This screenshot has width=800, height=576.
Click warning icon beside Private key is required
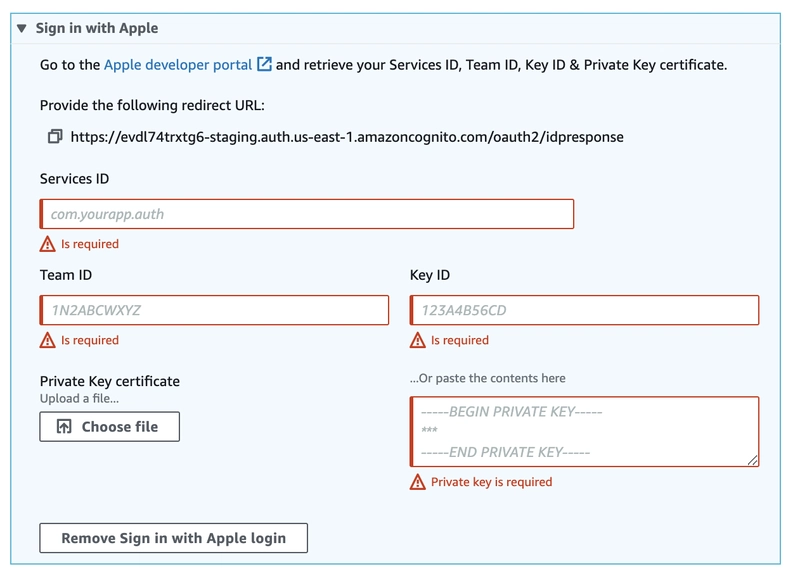coord(417,482)
